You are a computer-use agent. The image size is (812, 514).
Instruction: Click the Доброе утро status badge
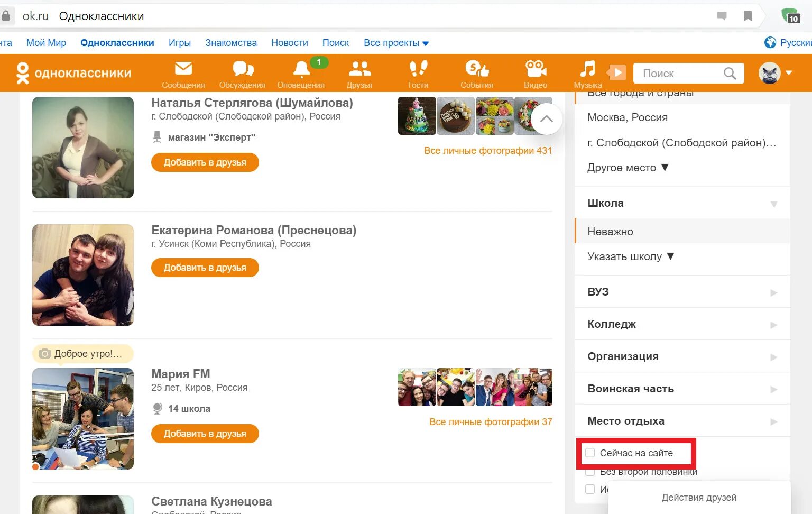(x=83, y=354)
